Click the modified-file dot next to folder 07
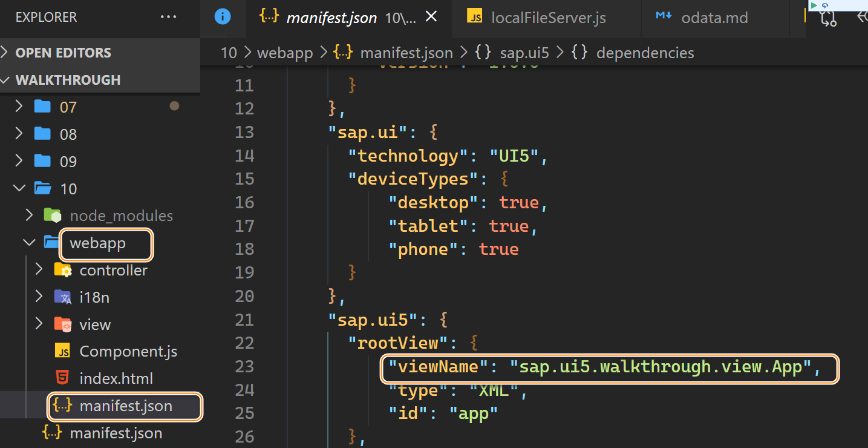This screenshot has width=868, height=448. [x=175, y=106]
